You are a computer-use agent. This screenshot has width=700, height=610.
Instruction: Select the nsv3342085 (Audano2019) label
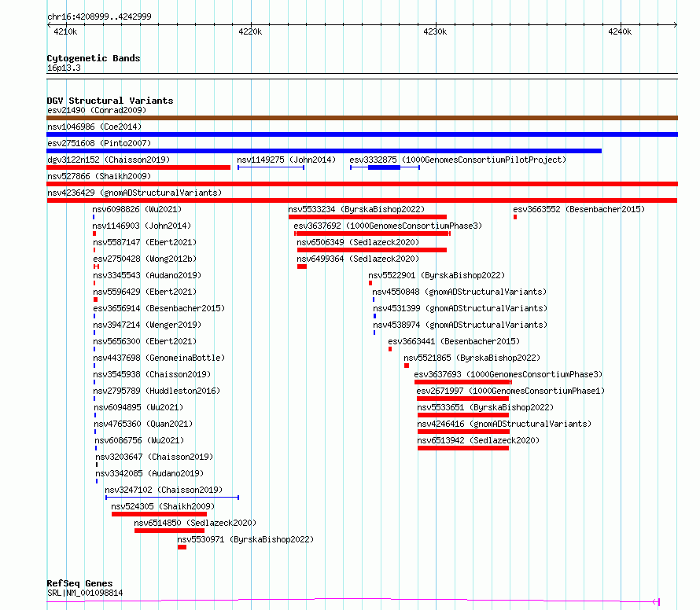coord(149,473)
